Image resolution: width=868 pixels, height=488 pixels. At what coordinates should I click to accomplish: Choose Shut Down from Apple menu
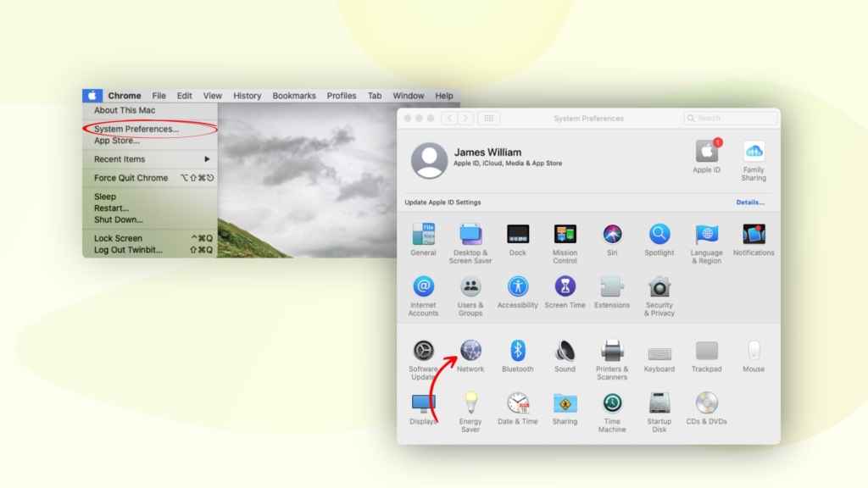click(150, 219)
